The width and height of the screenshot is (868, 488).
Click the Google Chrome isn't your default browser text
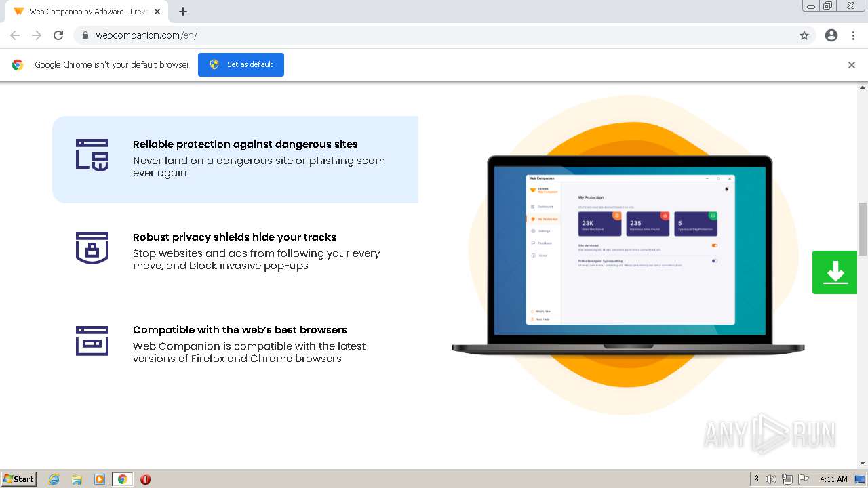(x=112, y=65)
